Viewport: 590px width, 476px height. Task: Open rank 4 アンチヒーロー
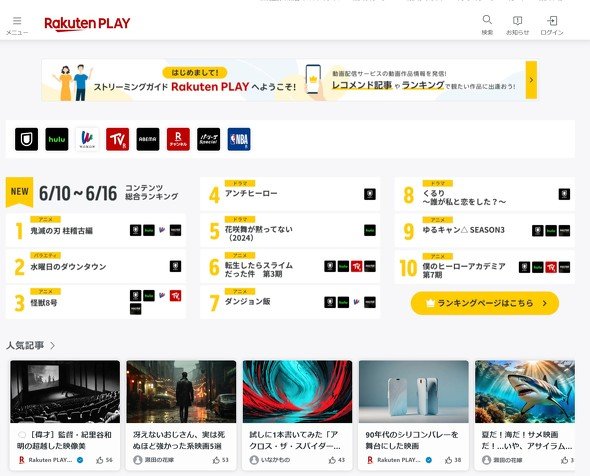click(290, 194)
